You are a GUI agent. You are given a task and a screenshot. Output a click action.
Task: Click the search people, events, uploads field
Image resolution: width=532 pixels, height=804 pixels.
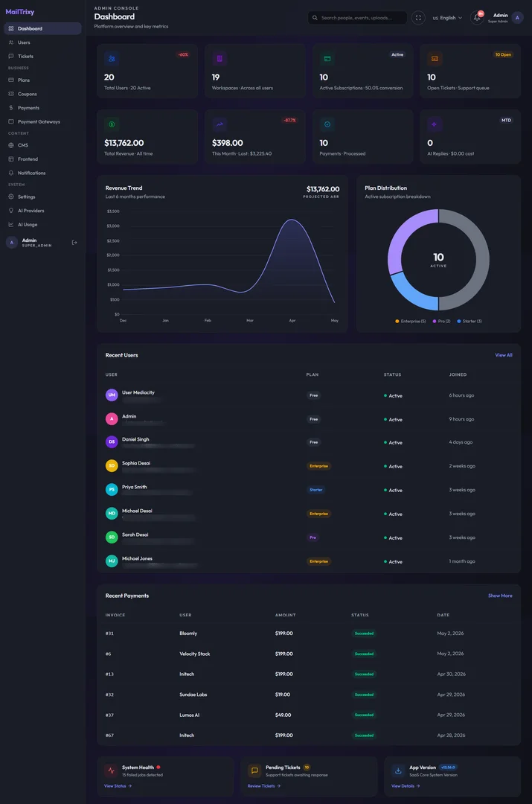[357, 18]
